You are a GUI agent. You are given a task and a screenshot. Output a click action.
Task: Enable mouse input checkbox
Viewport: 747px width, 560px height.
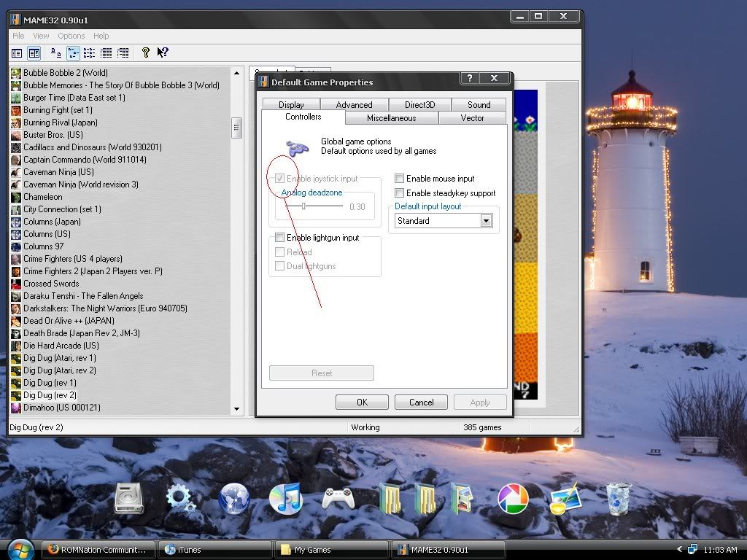coord(399,179)
